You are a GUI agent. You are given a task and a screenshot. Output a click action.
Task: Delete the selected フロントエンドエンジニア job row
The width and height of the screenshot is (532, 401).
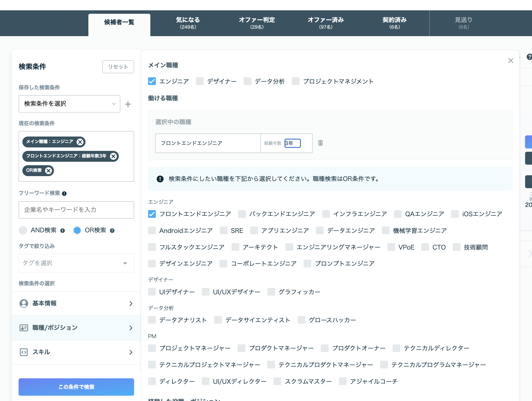[321, 143]
